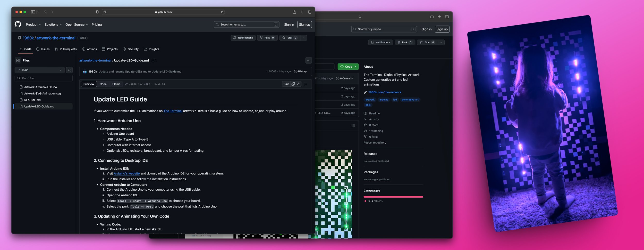Open the Actions tab

coord(89,49)
